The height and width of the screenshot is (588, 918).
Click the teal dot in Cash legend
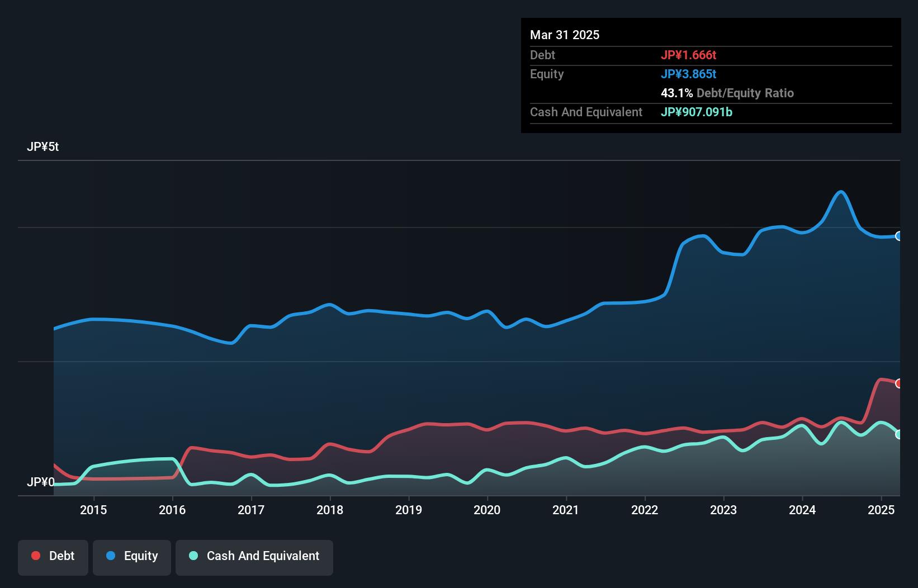click(193, 556)
